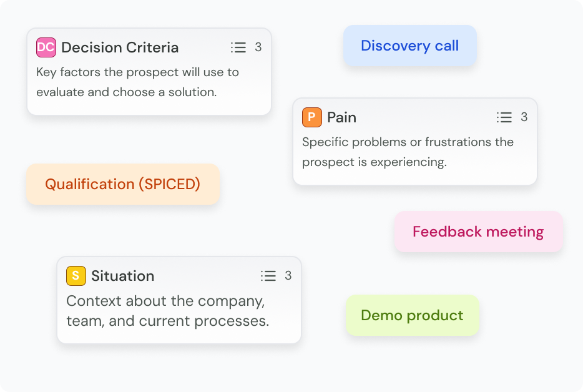Click the yellow S badge icon

click(x=76, y=276)
